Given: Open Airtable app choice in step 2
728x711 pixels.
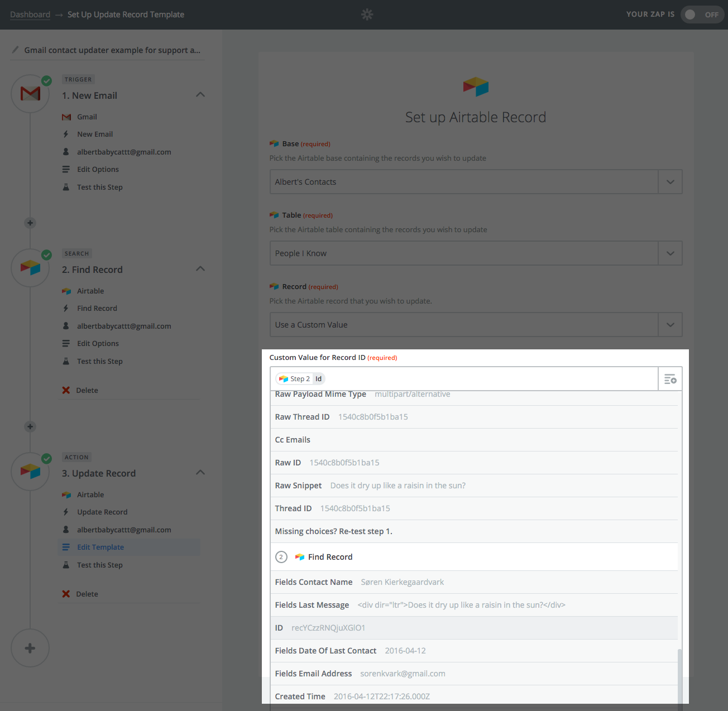Looking at the screenshot, I should point(90,291).
